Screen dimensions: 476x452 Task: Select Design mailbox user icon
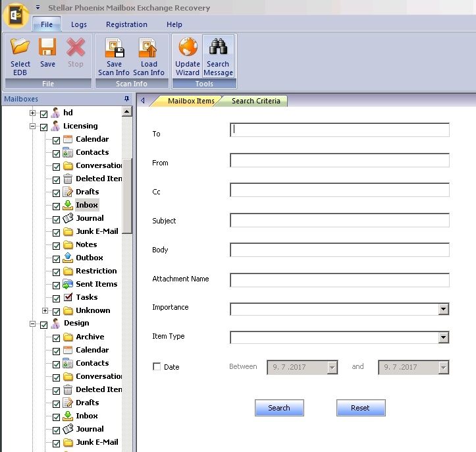point(55,324)
